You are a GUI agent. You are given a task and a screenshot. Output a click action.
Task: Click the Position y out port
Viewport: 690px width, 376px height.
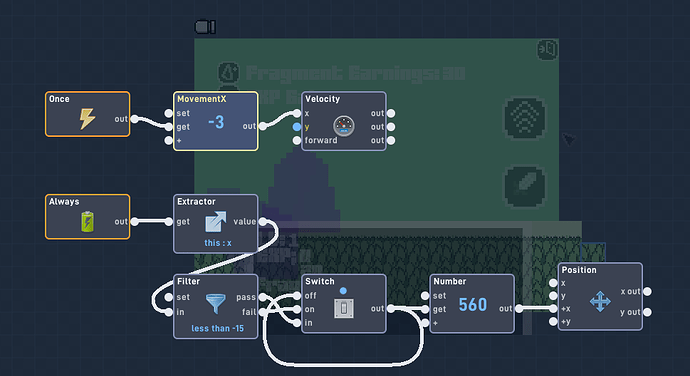[x=647, y=312]
